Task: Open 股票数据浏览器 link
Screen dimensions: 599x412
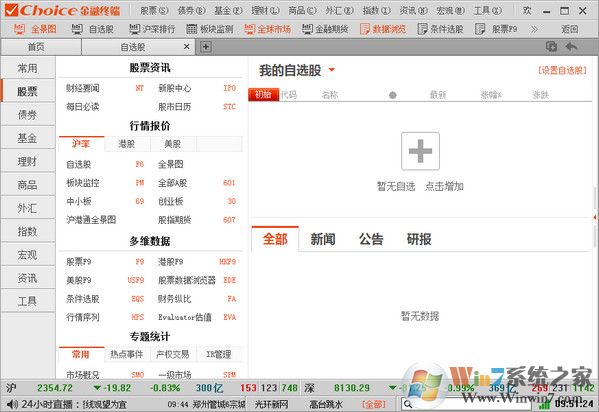Action: (187, 280)
